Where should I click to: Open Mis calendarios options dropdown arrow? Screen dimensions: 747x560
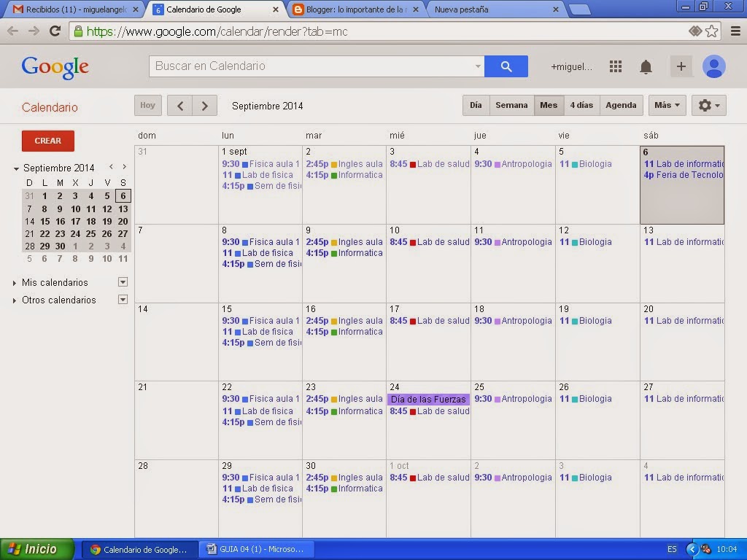tap(123, 282)
